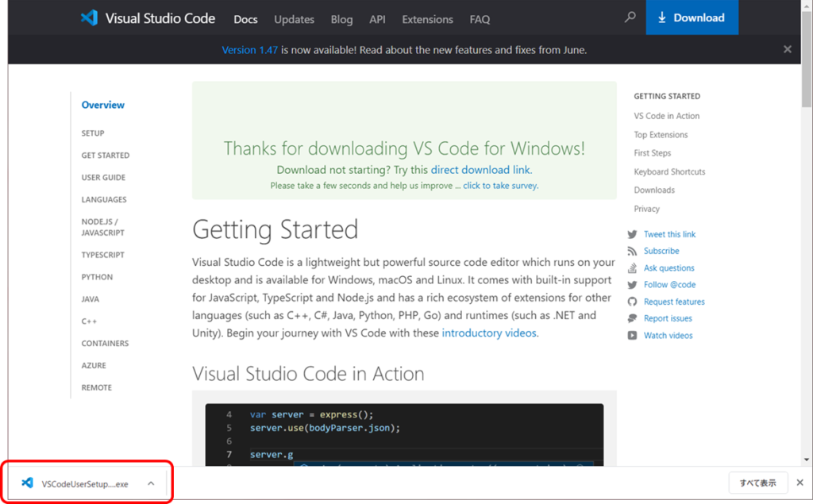Select Overview in the left sidebar
Screen dimensions: 813x504
102,105
